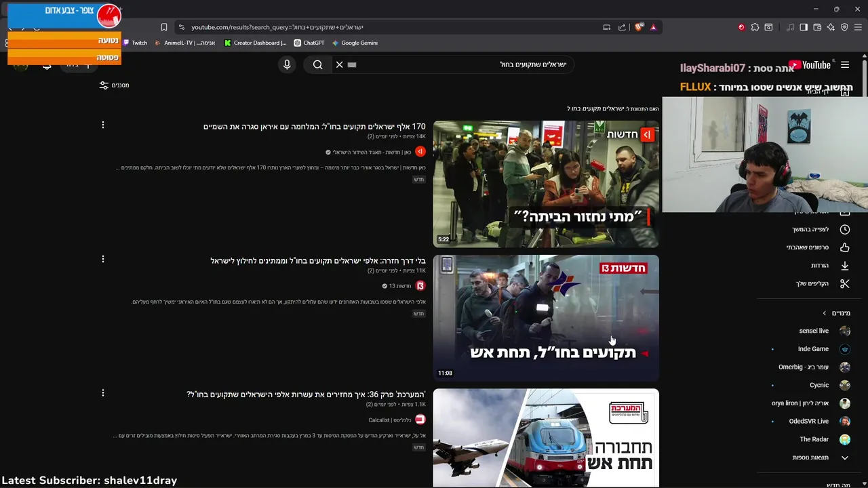Screen dimensions: 868x488
Task: Open the 'תחבורה תחת אש' video thumbnail
Action: point(546,438)
